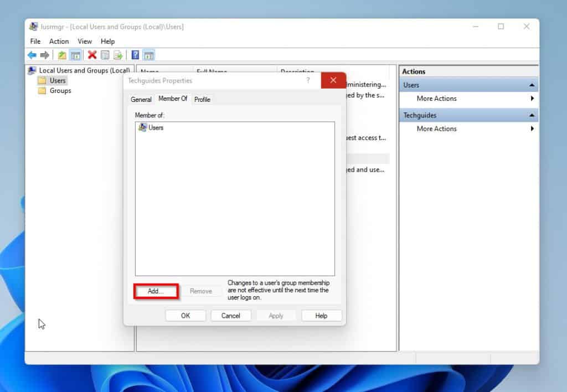Image resolution: width=567 pixels, height=392 pixels.
Task: Click More Actions under Techguides heading
Action: point(436,129)
